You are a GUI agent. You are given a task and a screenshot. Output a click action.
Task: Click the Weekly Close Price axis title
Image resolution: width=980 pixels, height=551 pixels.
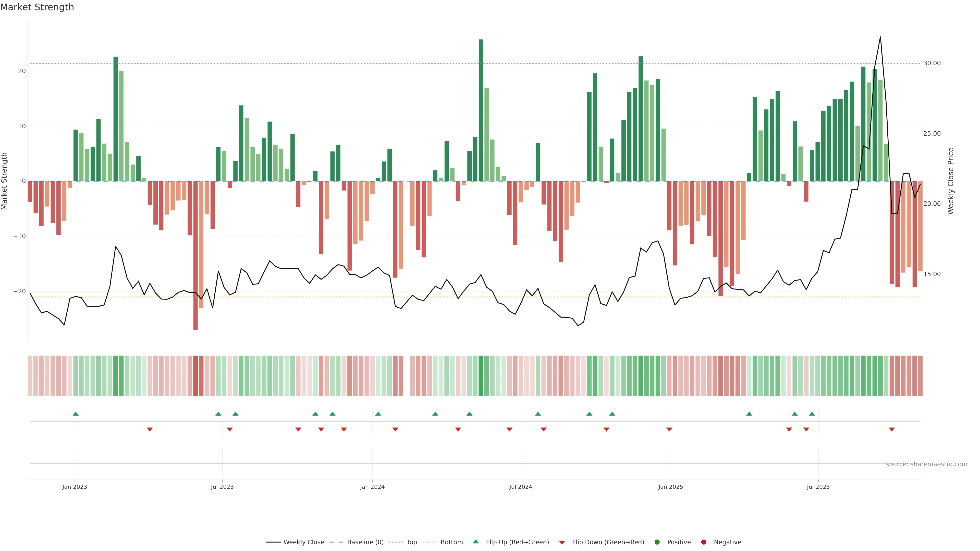[951, 181]
